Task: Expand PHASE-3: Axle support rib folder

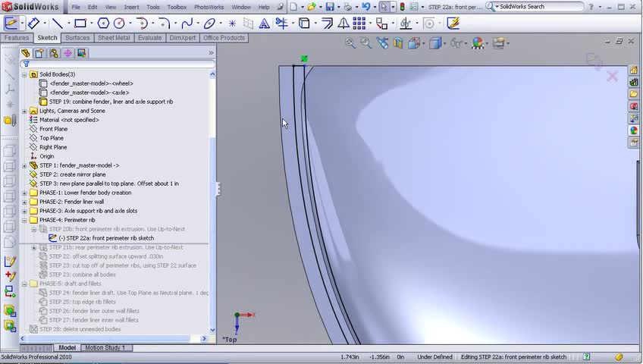Action: pyautogui.click(x=24, y=211)
